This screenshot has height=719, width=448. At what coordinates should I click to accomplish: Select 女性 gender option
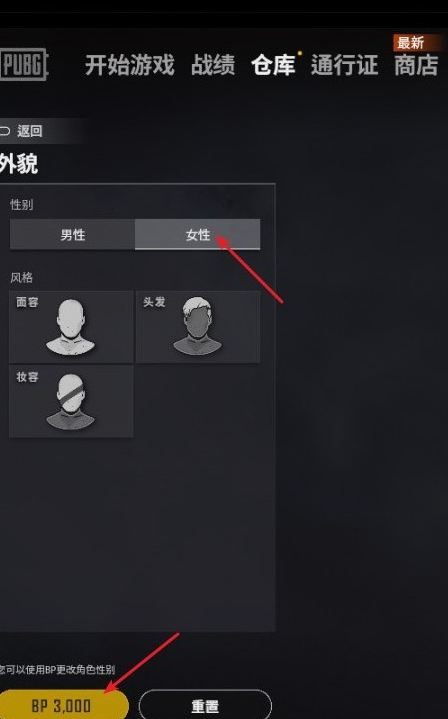pos(198,235)
